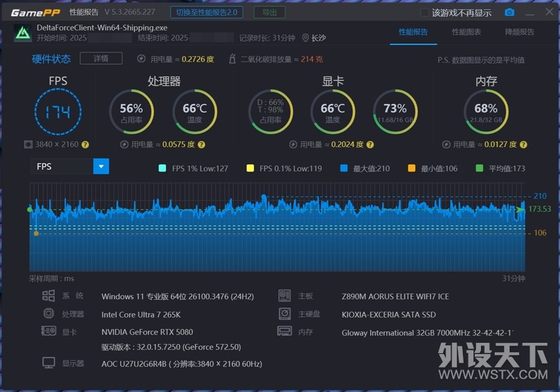Click the processor 66℃ temperature gauge
The width and height of the screenshot is (560, 392).
[x=195, y=112]
